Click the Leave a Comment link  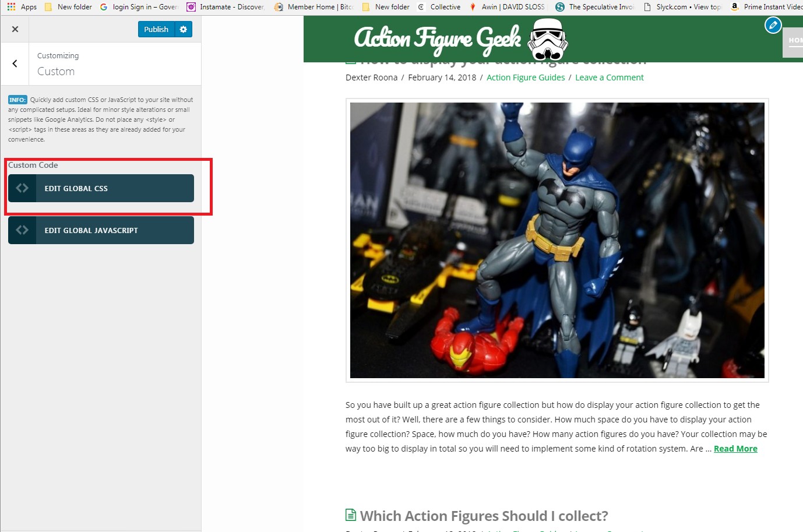[609, 77]
